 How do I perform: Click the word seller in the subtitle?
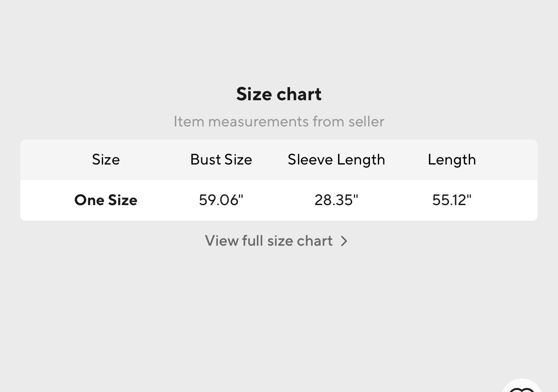(366, 122)
